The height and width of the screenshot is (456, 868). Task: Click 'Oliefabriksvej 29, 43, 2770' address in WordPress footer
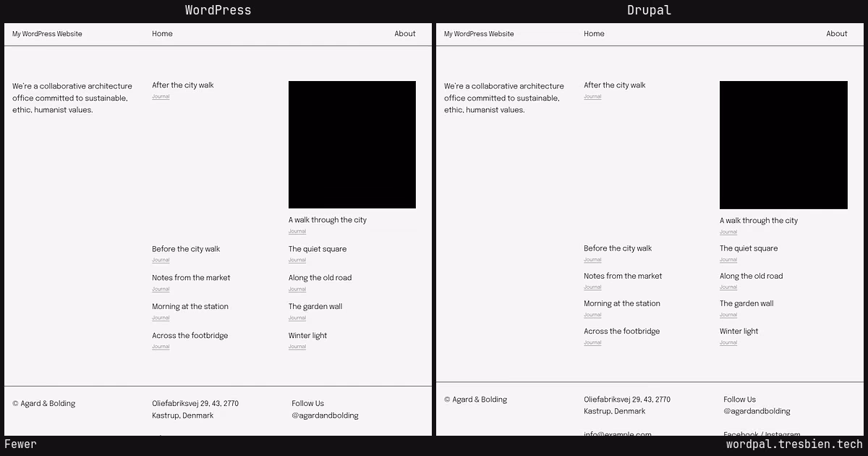pos(195,404)
